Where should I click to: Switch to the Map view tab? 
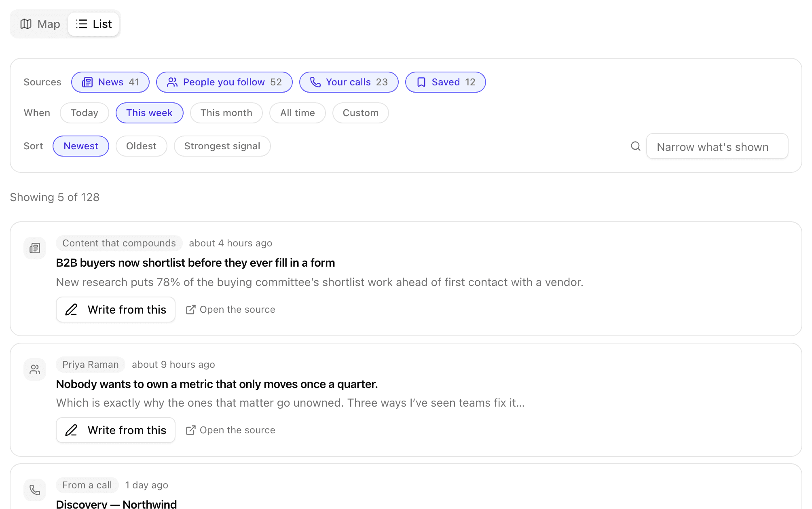(40, 24)
